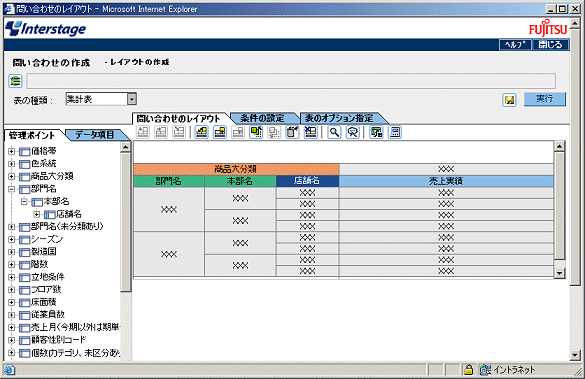The width and height of the screenshot is (585, 379).
Task: Click the table icon beside 店舗名 in the tree
Action: point(50,214)
